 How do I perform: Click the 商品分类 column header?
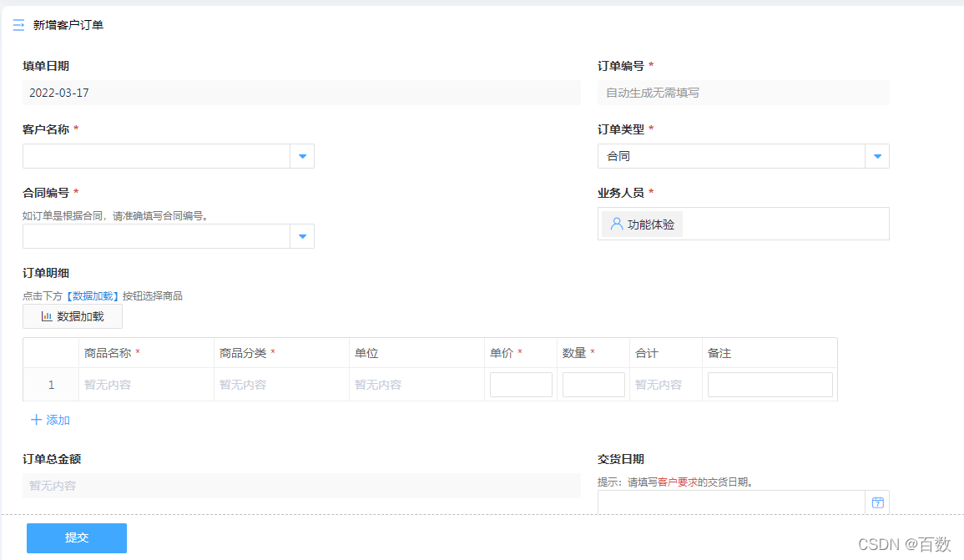point(281,354)
